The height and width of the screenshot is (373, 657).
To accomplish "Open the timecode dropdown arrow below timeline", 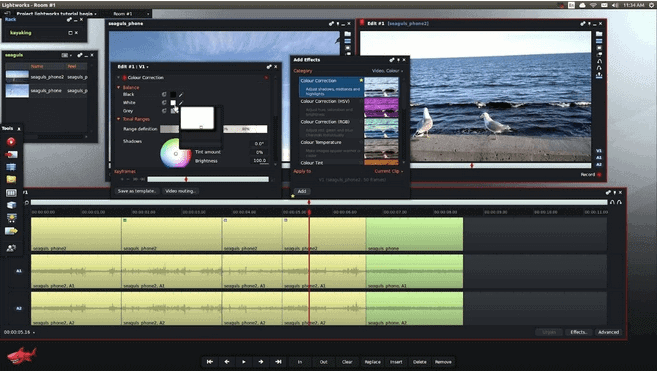I will pyautogui.click(x=34, y=332).
